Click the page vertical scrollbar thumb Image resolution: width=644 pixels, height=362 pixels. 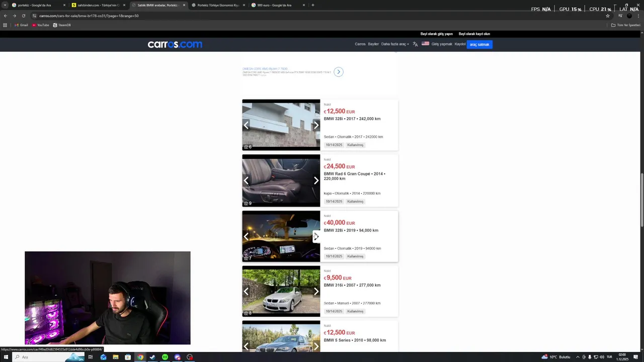[x=641, y=200]
